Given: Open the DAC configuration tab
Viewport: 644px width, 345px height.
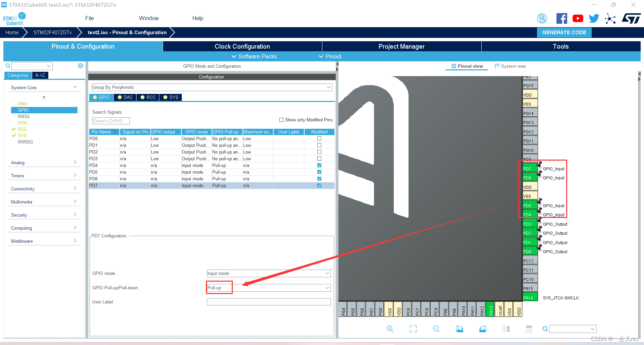Looking at the screenshot, I should point(125,97).
